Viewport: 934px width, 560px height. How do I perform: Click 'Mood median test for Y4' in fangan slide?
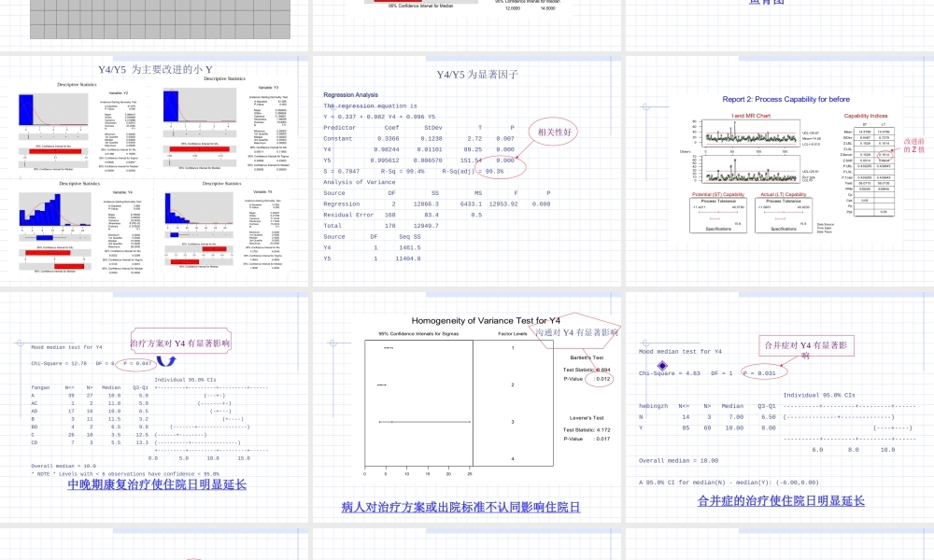coord(66,347)
